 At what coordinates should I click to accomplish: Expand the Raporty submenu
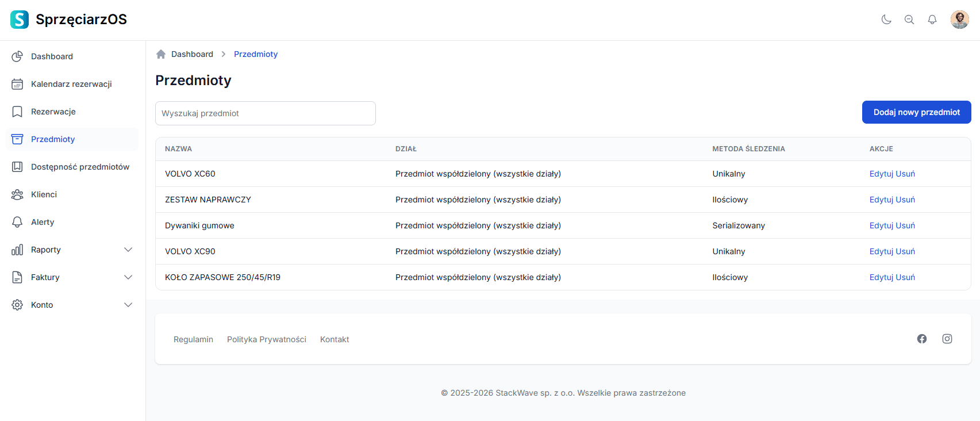pos(128,250)
